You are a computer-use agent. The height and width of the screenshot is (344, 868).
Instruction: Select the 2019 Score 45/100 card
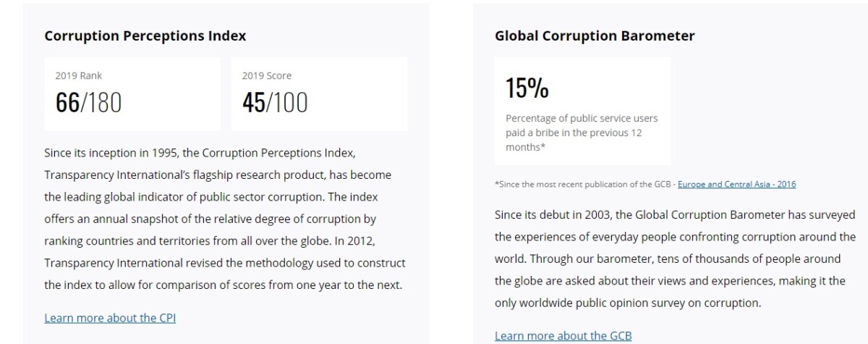click(319, 94)
